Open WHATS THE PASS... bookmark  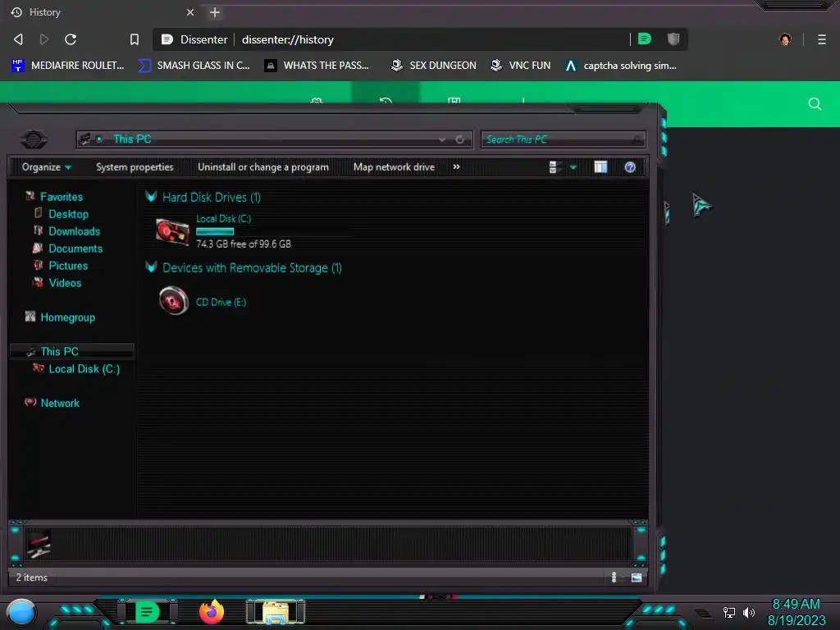tap(317, 66)
